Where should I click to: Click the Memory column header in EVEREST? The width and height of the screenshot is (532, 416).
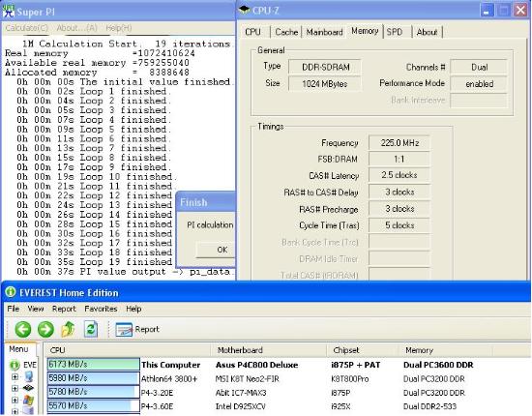click(445, 350)
